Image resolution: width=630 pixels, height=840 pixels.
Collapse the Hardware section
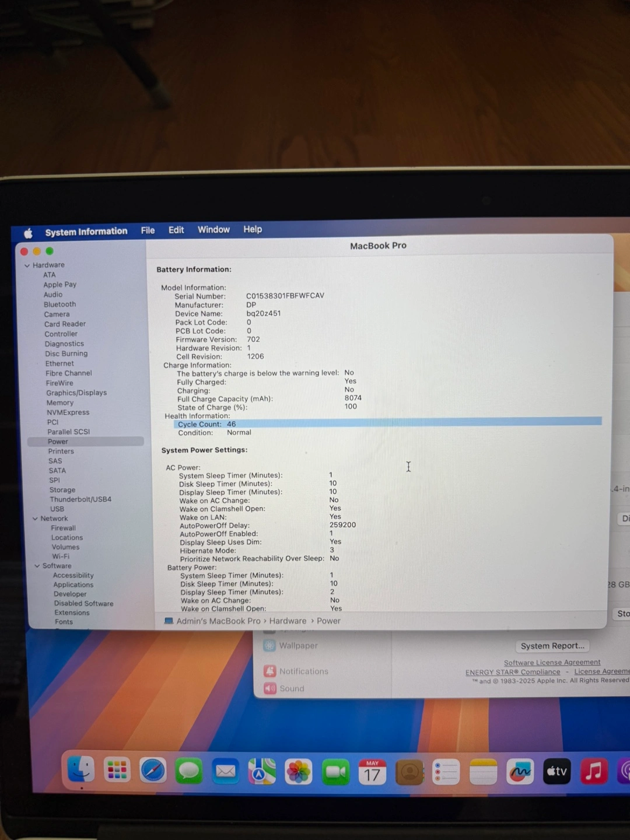(x=27, y=265)
